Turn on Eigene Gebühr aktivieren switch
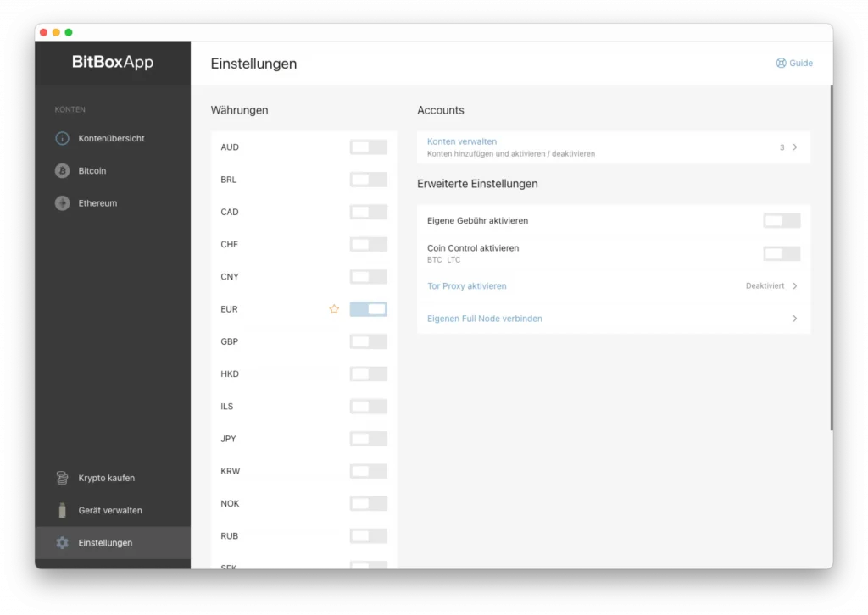868x615 pixels. pyautogui.click(x=782, y=221)
